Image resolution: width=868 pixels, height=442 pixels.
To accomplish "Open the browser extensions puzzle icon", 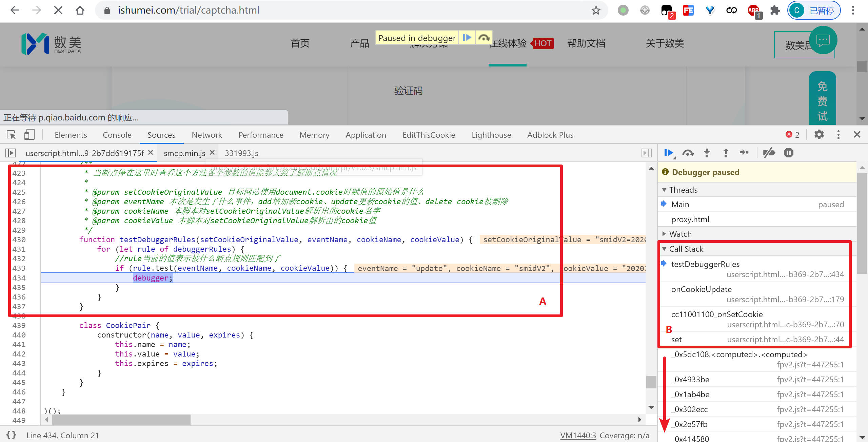I will (775, 11).
